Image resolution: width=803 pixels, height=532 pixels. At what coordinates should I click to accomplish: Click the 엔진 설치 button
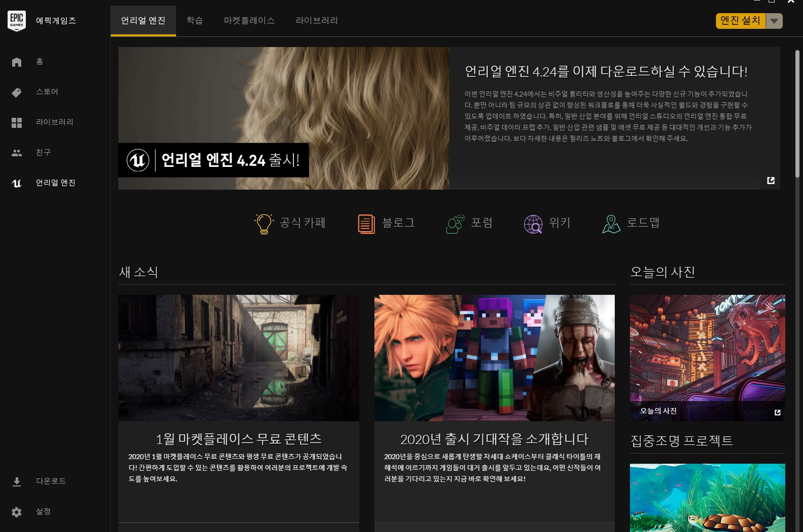[x=741, y=21]
